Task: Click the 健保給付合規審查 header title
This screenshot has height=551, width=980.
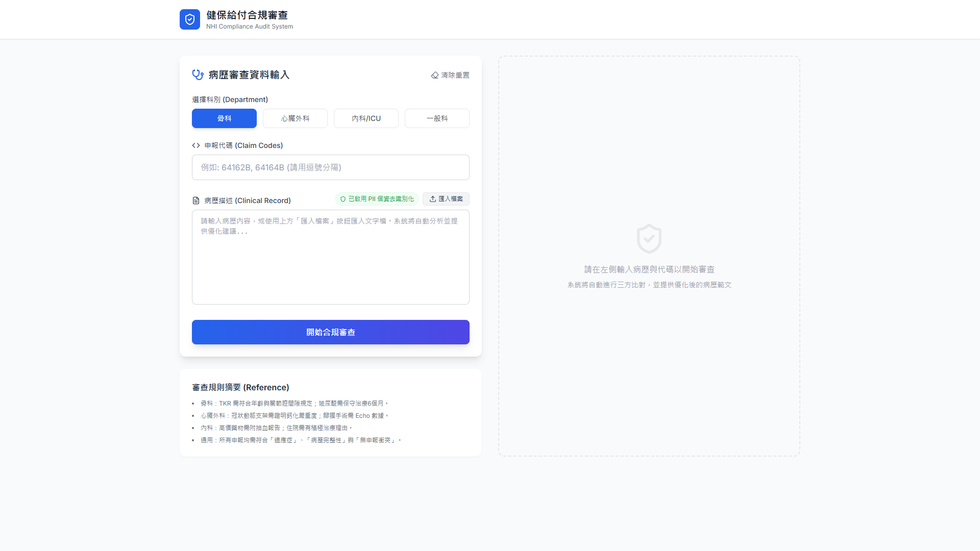Action: point(247,15)
